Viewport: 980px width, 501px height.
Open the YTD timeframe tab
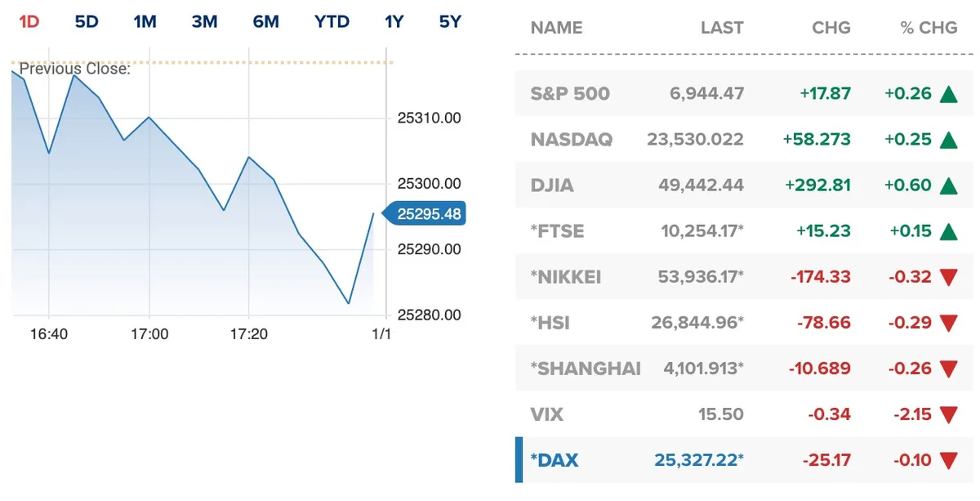(332, 22)
